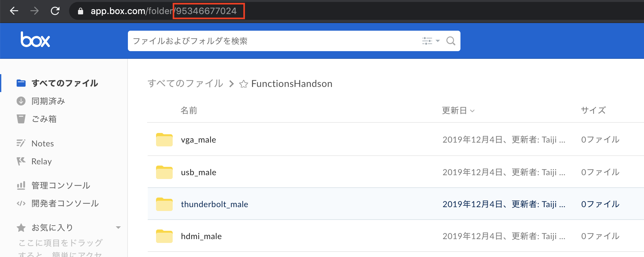Click the synced download icon
Viewport: 644px width, 257px height.
[21, 101]
